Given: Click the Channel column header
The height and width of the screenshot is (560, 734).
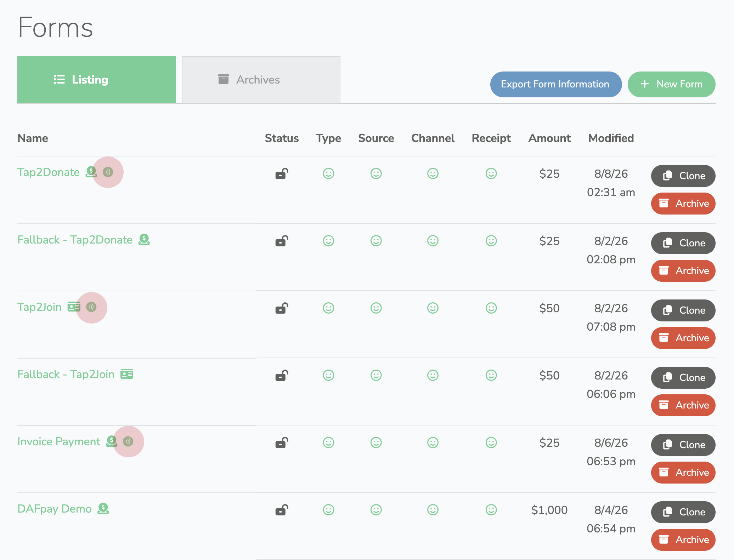Looking at the screenshot, I should coord(433,138).
